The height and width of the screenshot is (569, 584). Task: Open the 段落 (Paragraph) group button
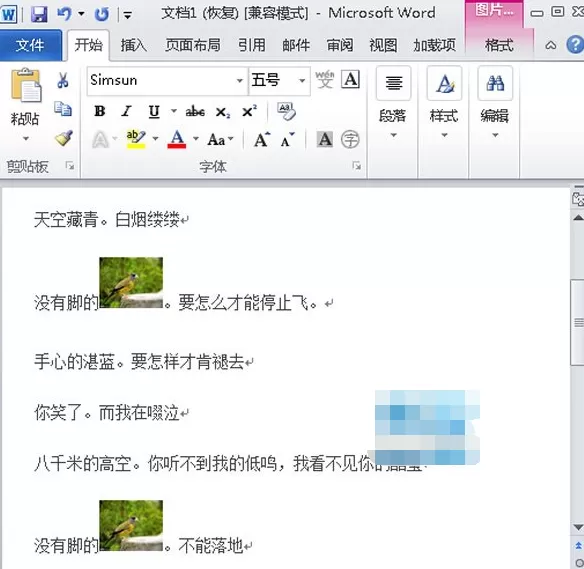pyautogui.click(x=393, y=103)
